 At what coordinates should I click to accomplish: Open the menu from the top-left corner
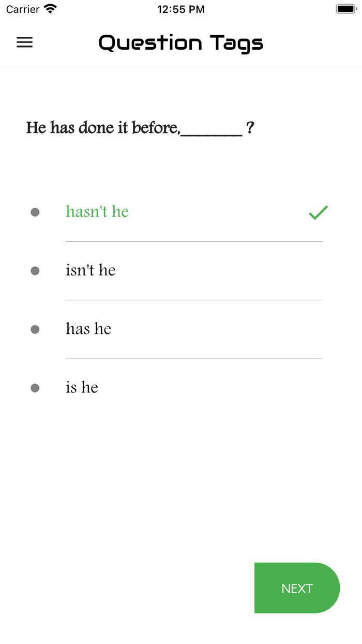point(24,42)
